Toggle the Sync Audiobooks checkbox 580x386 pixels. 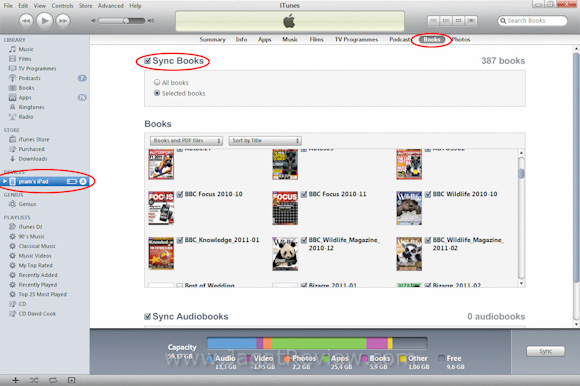(x=148, y=316)
